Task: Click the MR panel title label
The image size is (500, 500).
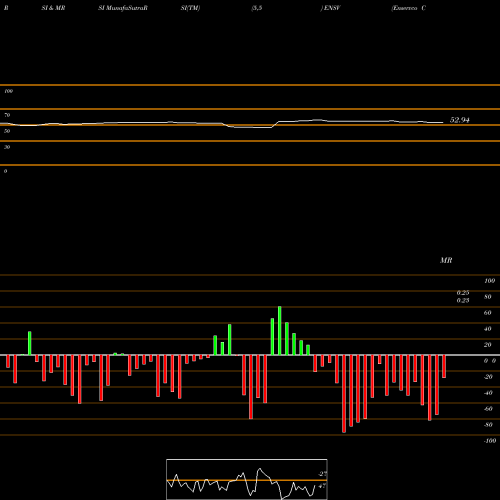Action: click(x=446, y=260)
